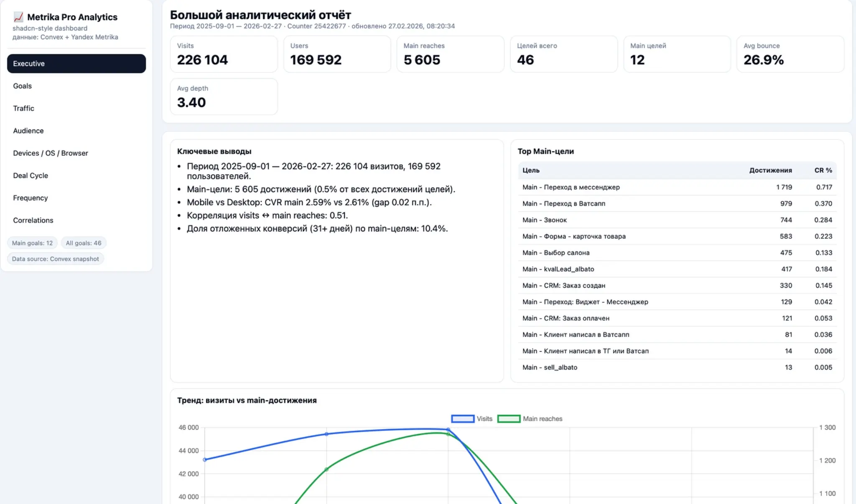The image size is (856, 504).
Task: Click the 'Целей всего' card showing 46
Action: pos(563,54)
